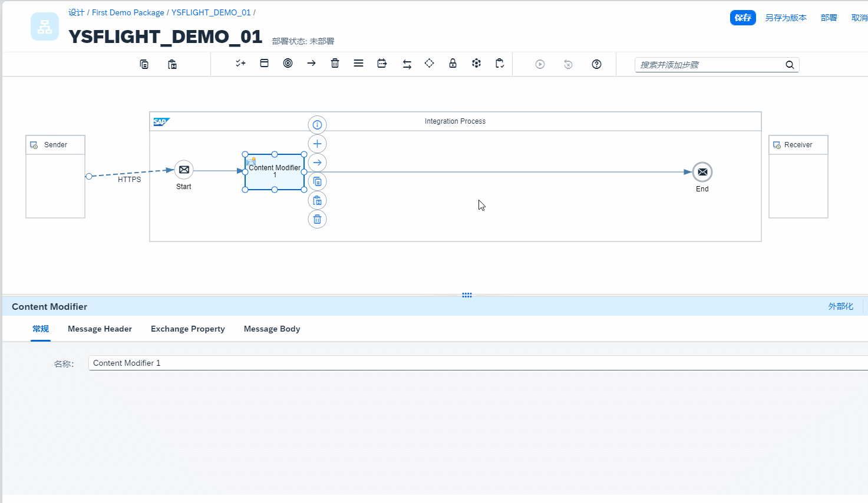Viewport: 868px width, 503px height.
Task: Open the Exchange Property tab
Action: point(187,329)
